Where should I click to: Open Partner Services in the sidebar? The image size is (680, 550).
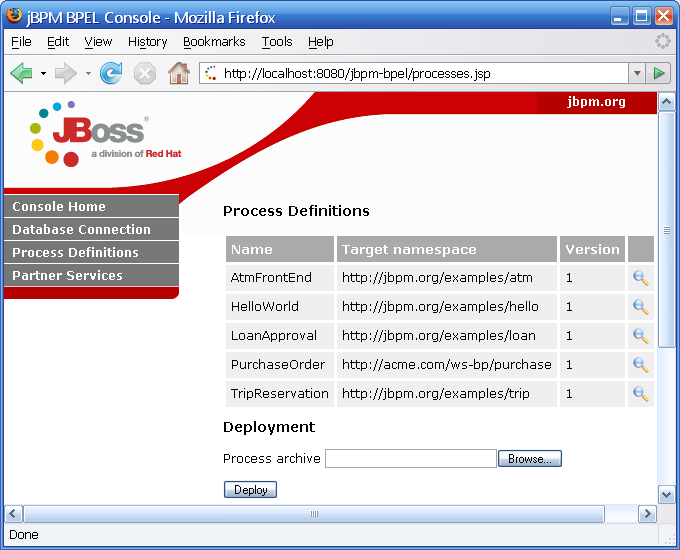[x=91, y=275]
